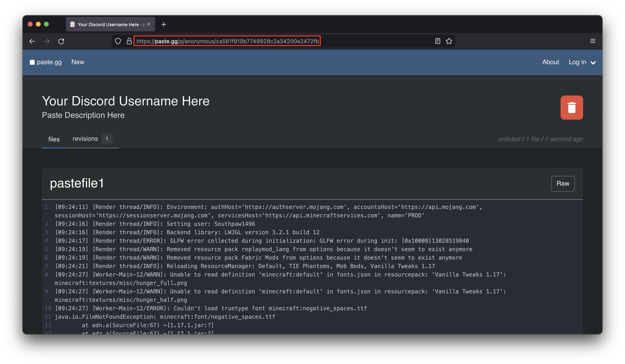The width and height of the screenshot is (625, 364).
Task: Click the New paste link
Action: (x=78, y=62)
